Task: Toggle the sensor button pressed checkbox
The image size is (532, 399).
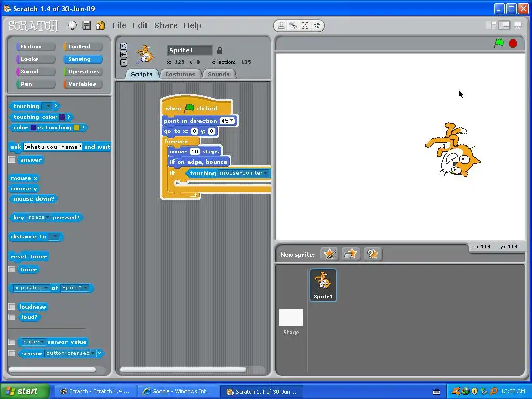Action: (x=12, y=353)
